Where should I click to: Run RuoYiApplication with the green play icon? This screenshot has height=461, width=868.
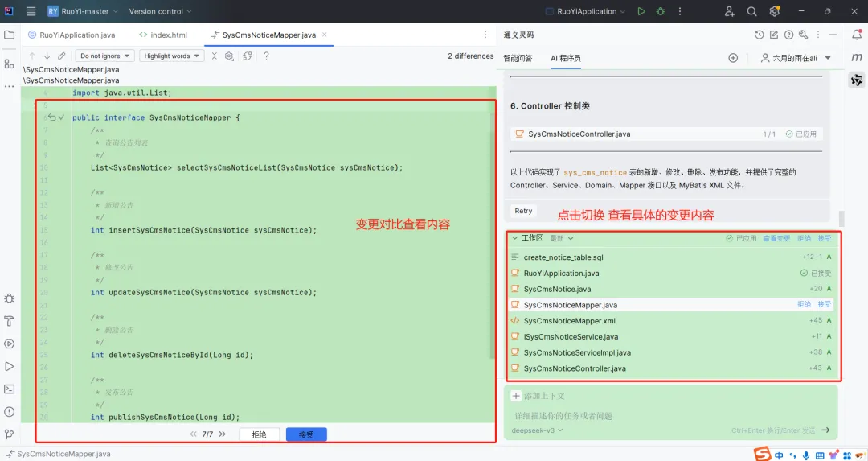tap(641, 11)
